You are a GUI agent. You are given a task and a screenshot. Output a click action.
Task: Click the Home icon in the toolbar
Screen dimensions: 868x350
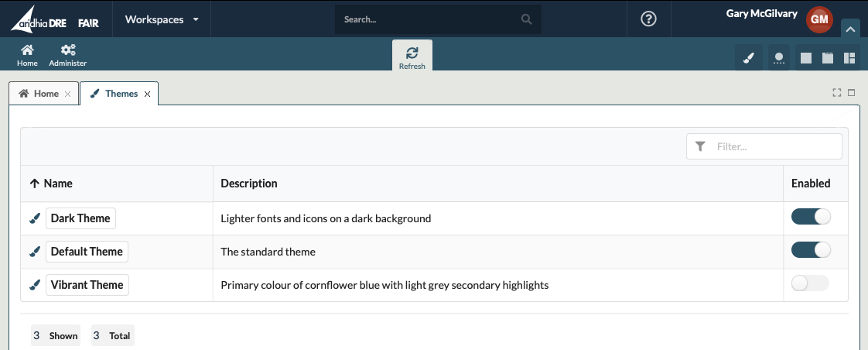(x=27, y=50)
